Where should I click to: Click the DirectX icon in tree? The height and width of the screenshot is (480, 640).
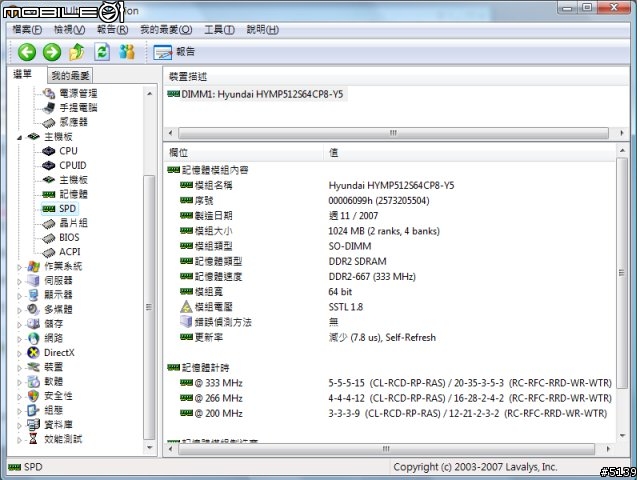pyautogui.click(x=33, y=353)
